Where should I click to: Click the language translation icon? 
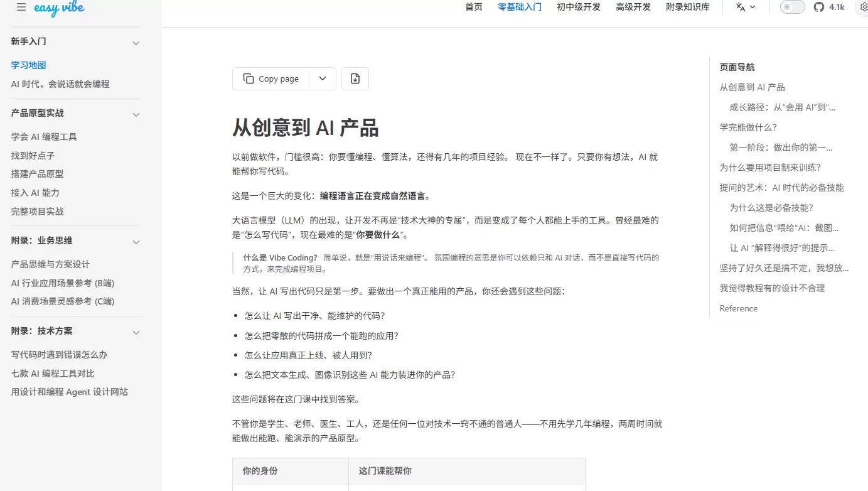pyautogui.click(x=741, y=8)
